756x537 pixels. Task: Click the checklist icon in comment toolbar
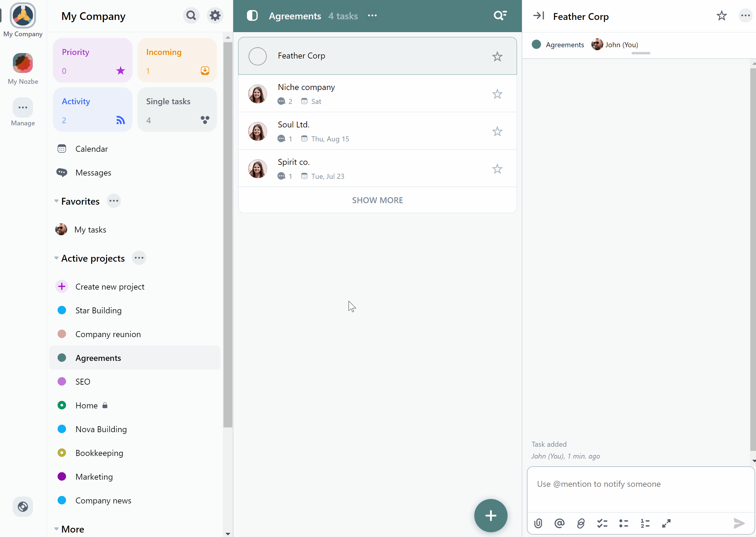coord(601,522)
